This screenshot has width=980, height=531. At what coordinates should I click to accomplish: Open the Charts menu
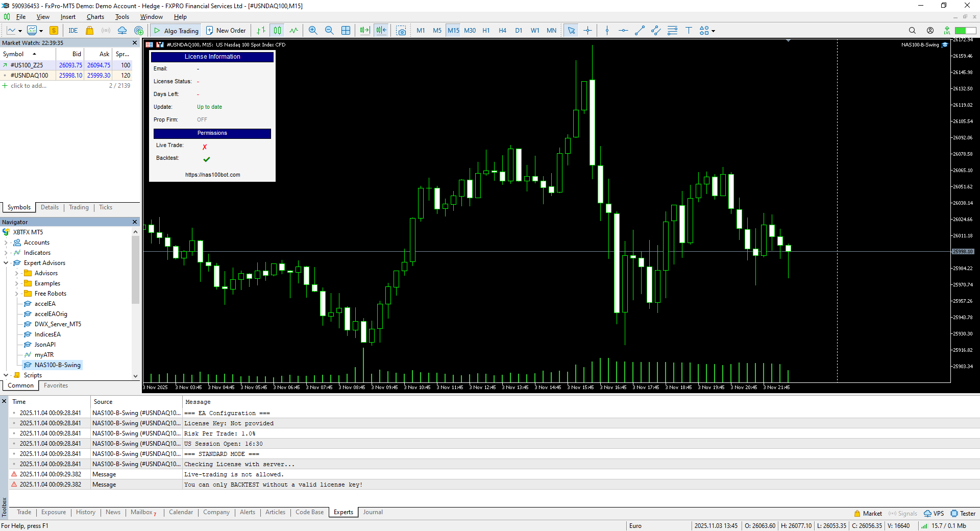tap(95, 17)
